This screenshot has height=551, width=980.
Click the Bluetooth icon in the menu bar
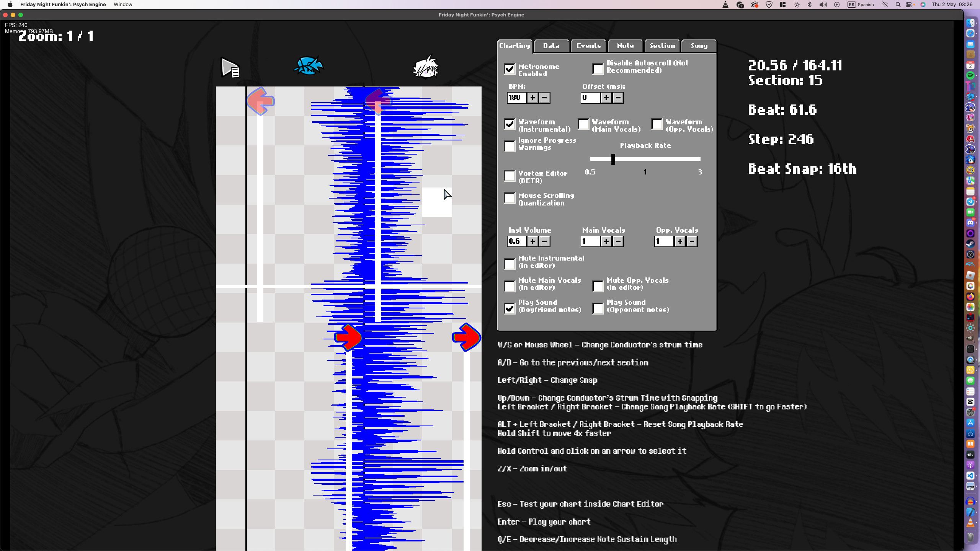810,5
